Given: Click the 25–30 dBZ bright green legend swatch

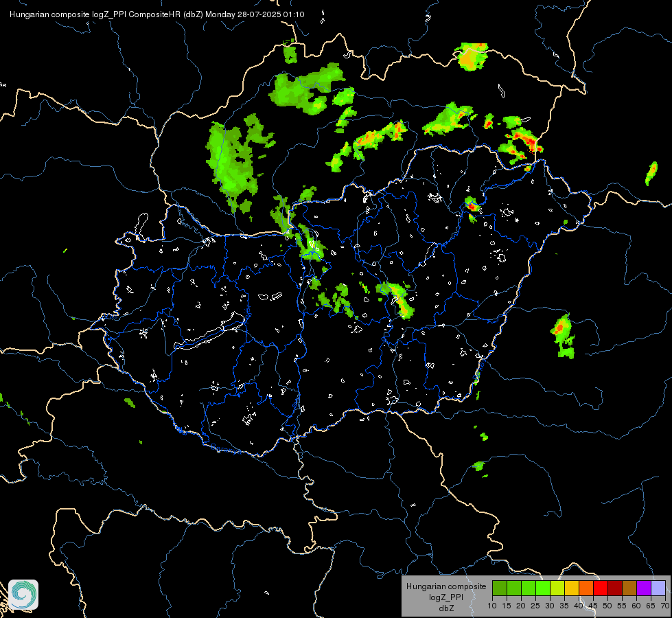Looking at the screenshot, I should (542, 588).
